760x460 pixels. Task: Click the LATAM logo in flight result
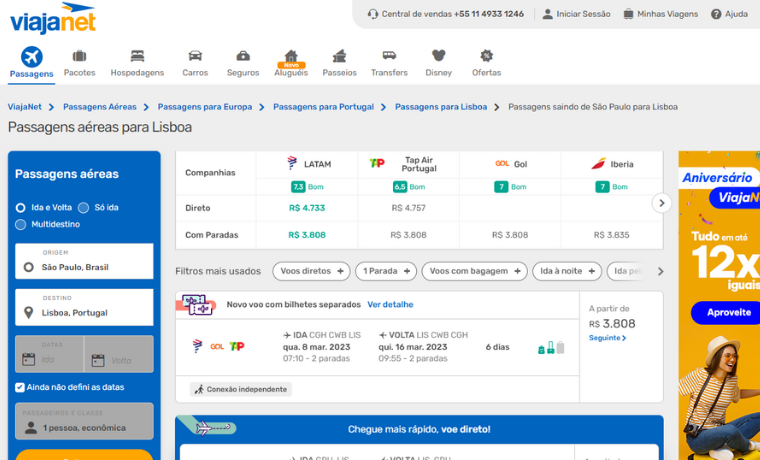point(197,346)
